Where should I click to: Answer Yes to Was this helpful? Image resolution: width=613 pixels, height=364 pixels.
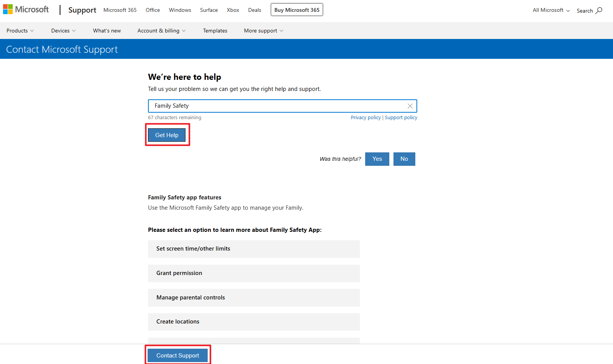coord(377,159)
